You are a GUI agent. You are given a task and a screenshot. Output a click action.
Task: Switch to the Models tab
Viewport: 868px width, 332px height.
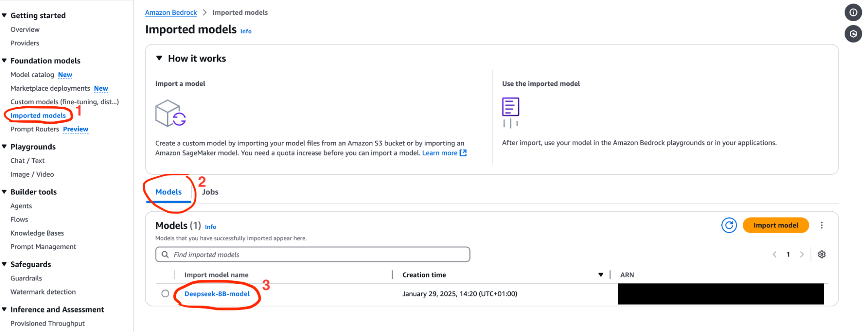point(168,192)
